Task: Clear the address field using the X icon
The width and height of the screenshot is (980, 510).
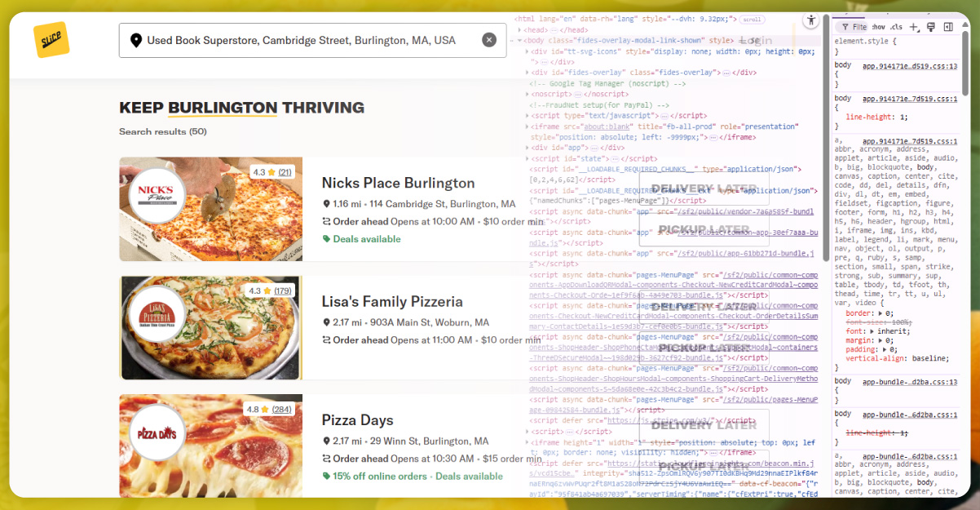Action: tap(488, 39)
